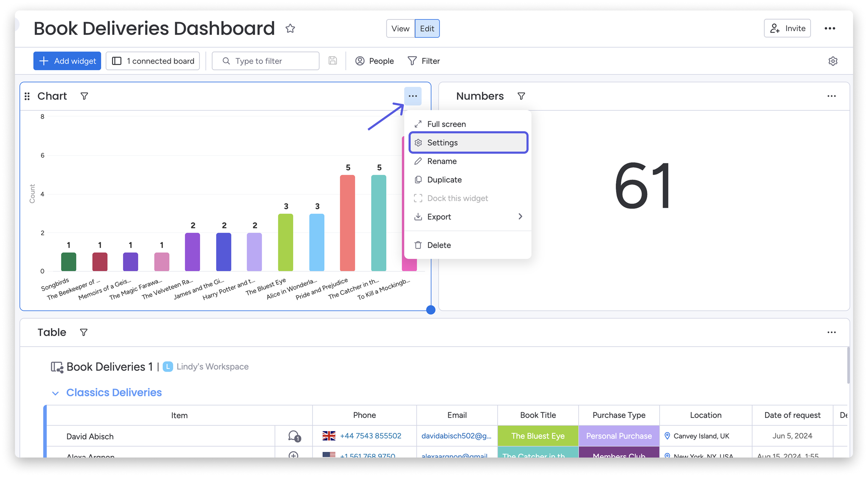This screenshot has height=477, width=868.
Task: Click the Date of request column header
Action: pyautogui.click(x=792, y=415)
